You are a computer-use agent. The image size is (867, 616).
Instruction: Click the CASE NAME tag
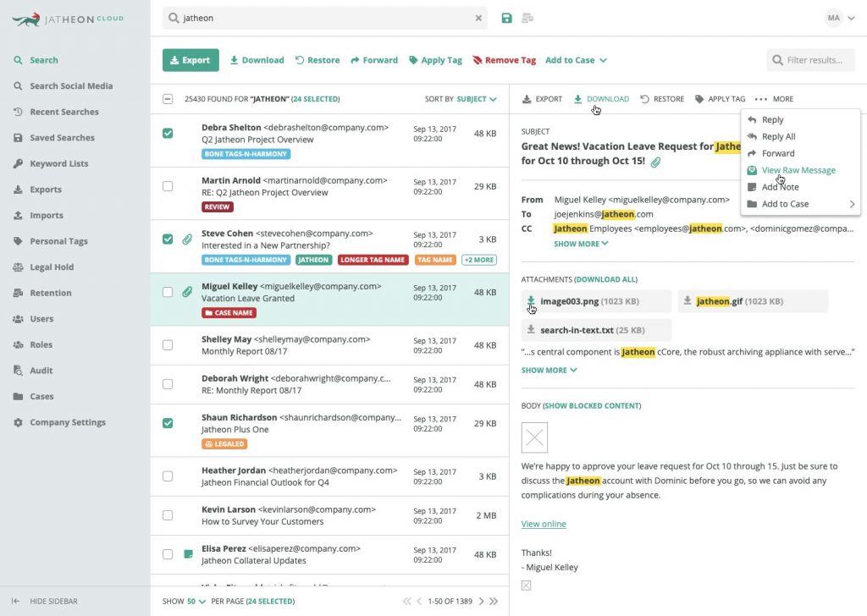coord(229,313)
